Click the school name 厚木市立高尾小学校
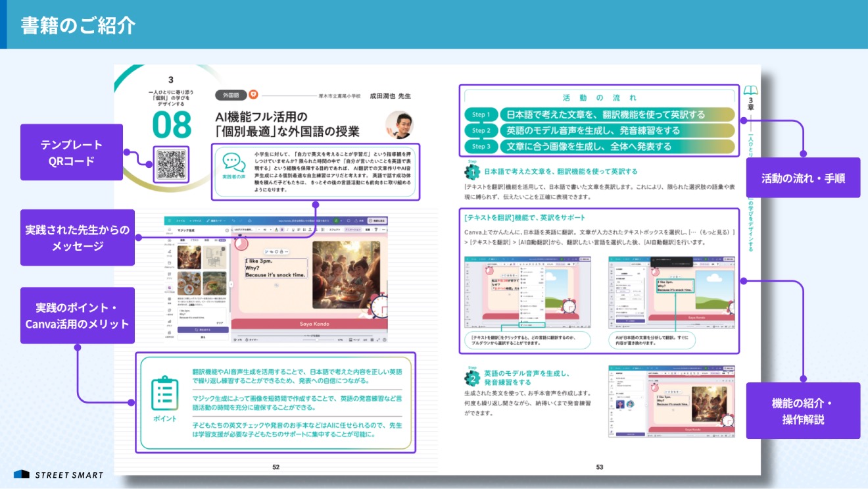Image resolution: width=868 pixels, height=489 pixels. coord(340,96)
